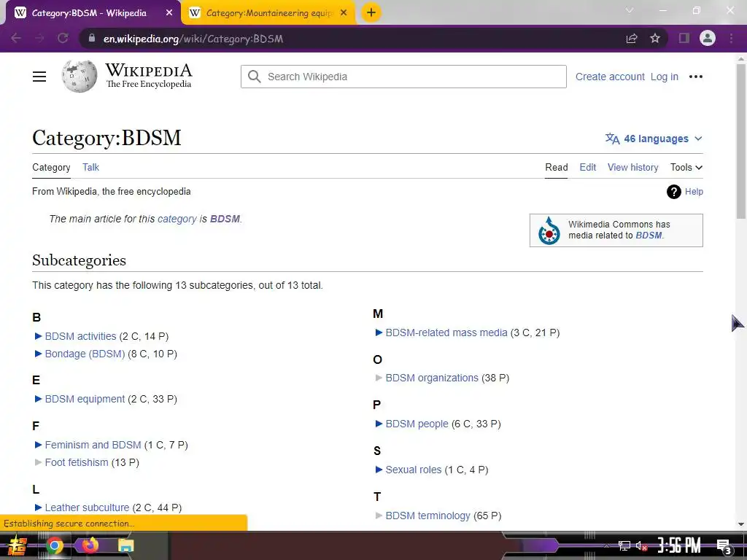
Task: Select the Read tab
Action: coord(556,167)
